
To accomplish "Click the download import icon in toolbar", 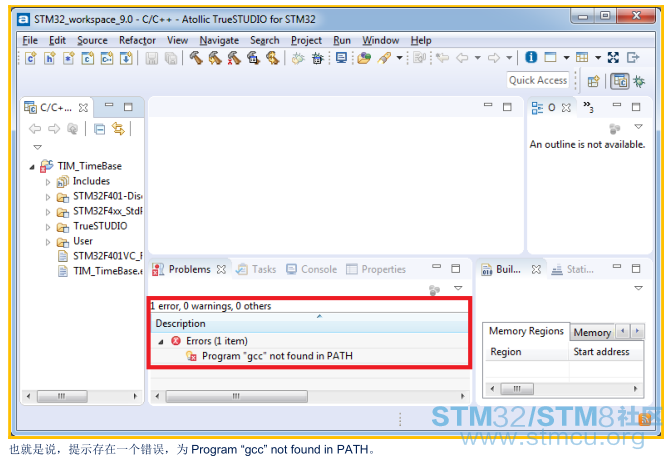I will [126, 58].
